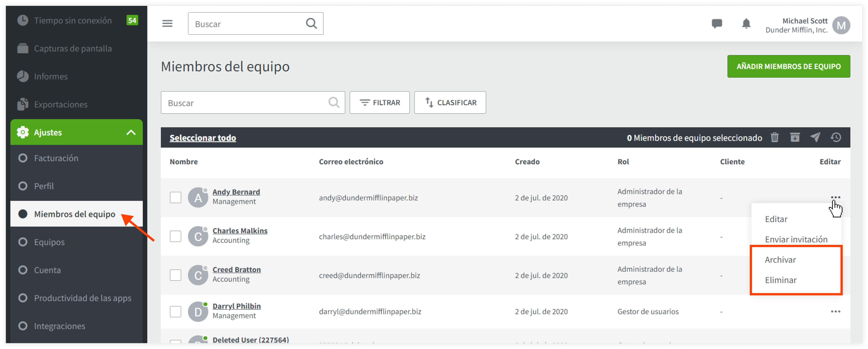Open Perfil in the sidebar
This screenshot has height=349, width=868.
click(76, 186)
